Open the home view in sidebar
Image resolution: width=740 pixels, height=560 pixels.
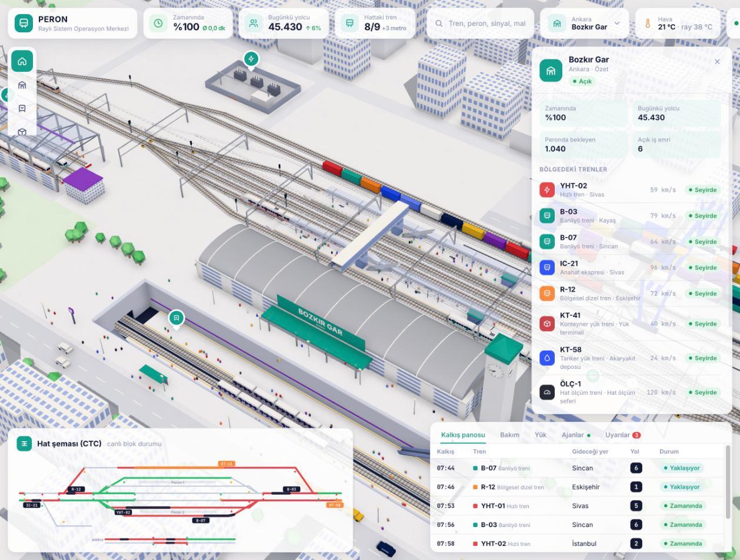pyautogui.click(x=22, y=61)
